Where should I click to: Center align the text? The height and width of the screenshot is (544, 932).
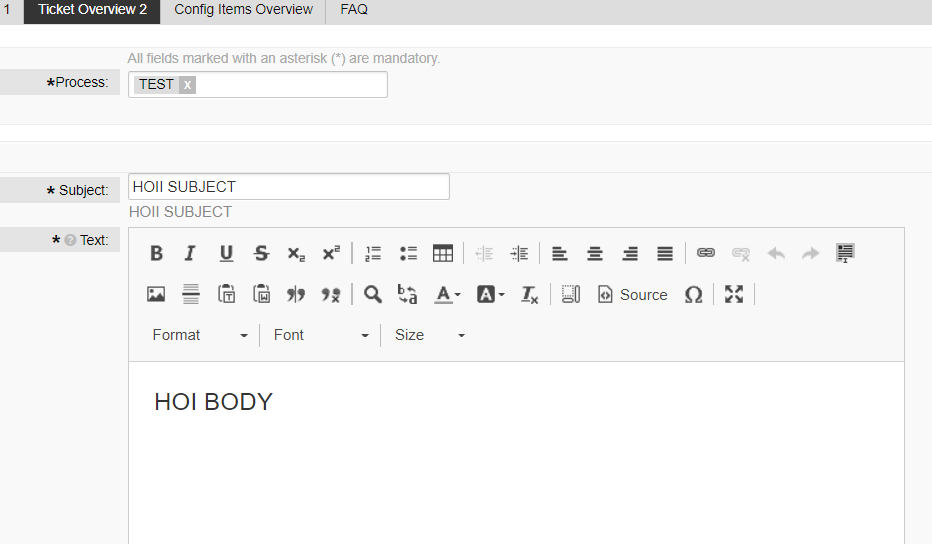(x=594, y=253)
